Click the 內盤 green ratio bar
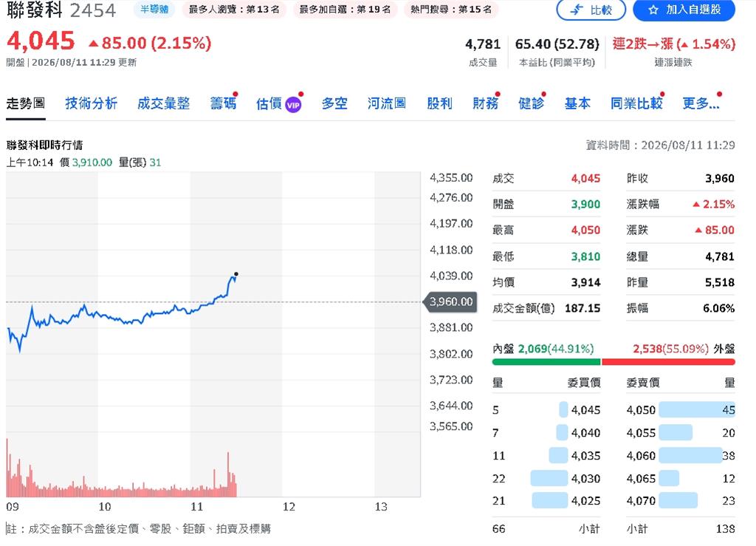Viewport: 756px width, 546px height. [x=546, y=362]
